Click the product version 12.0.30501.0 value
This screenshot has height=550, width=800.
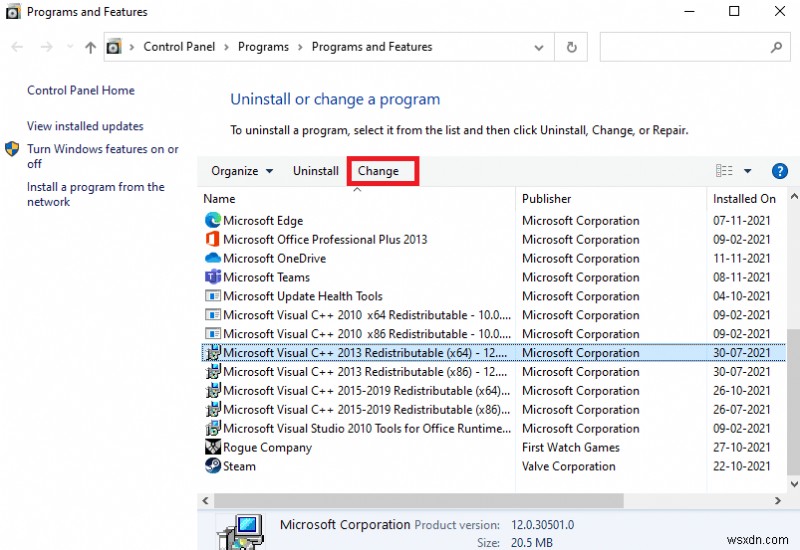542,524
